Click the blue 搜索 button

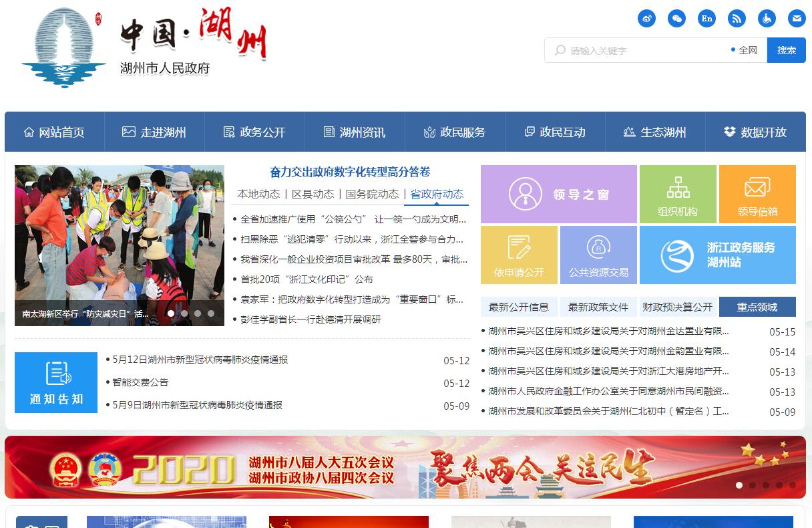[786, 50]
